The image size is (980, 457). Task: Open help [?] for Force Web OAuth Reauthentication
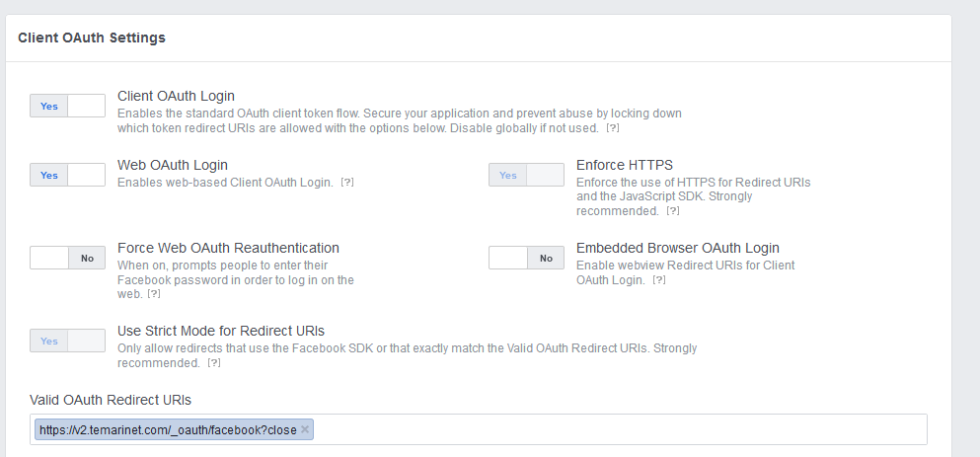154,294
